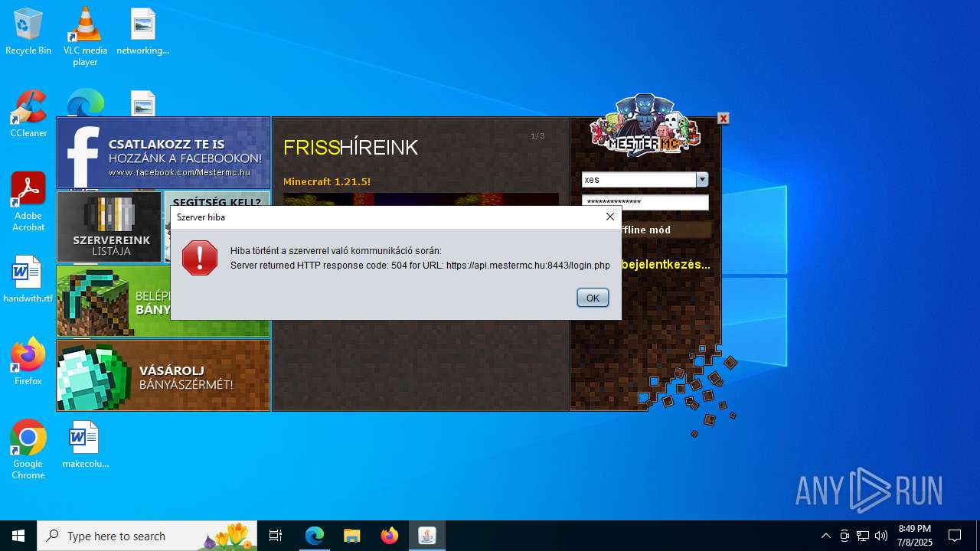Screen dimensions: 980x551
Task: Click the red error icon in dialog
Action: (200, 258)
